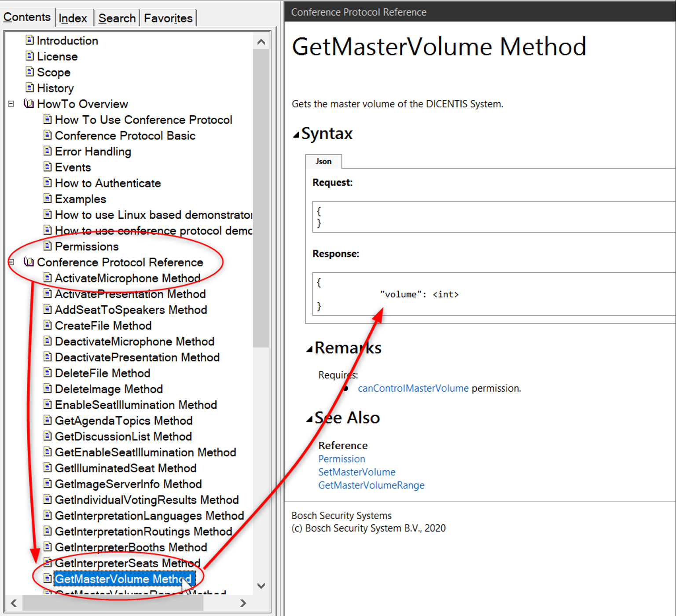Collapse the Remarks section triangle
Viewport: 676px width, 616px height.
pyautogui.click(x=309, y=349)
